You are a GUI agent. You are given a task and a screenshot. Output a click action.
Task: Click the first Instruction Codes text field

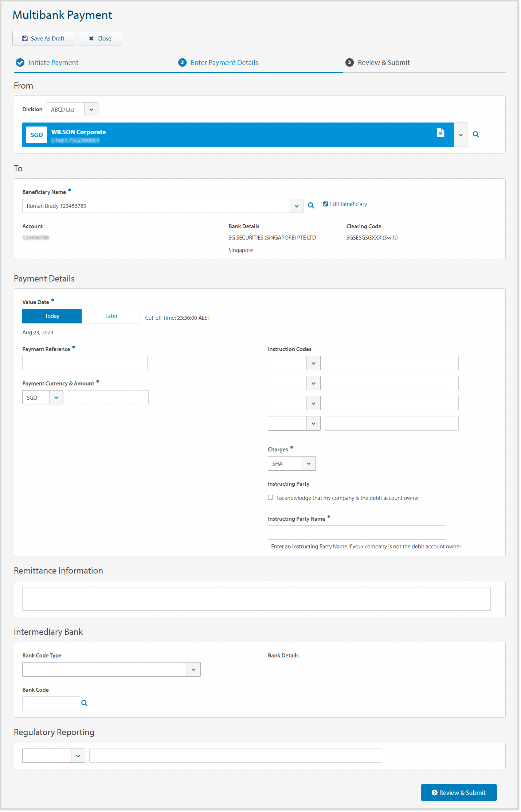coord(392,363)
